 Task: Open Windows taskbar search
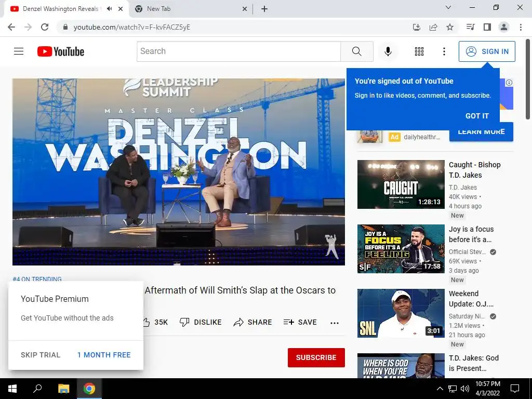click(37, 389)
